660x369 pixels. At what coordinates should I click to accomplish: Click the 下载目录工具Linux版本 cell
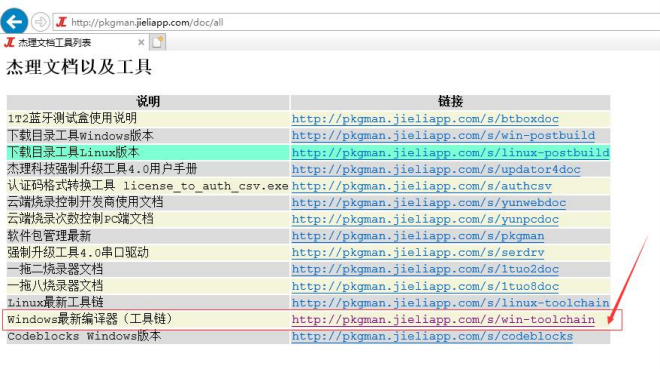click(148, 152)
